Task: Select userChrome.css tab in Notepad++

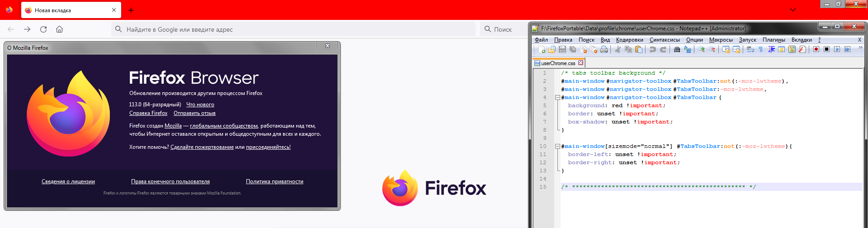Action: pos(558,63)
